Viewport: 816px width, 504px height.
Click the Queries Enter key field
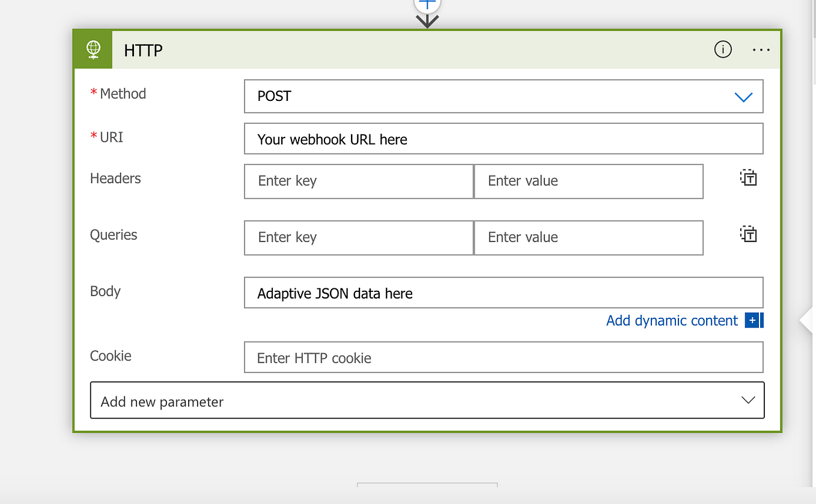358,237
